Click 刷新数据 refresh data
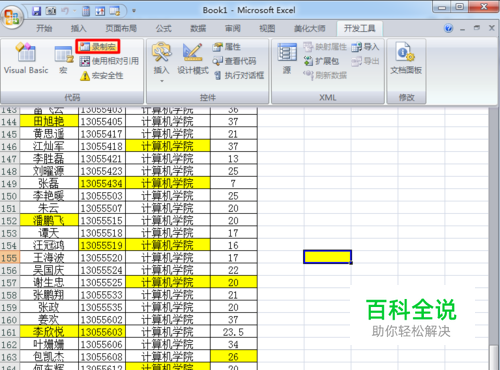The width and height of the screenshot is (500, 370). 325,75
